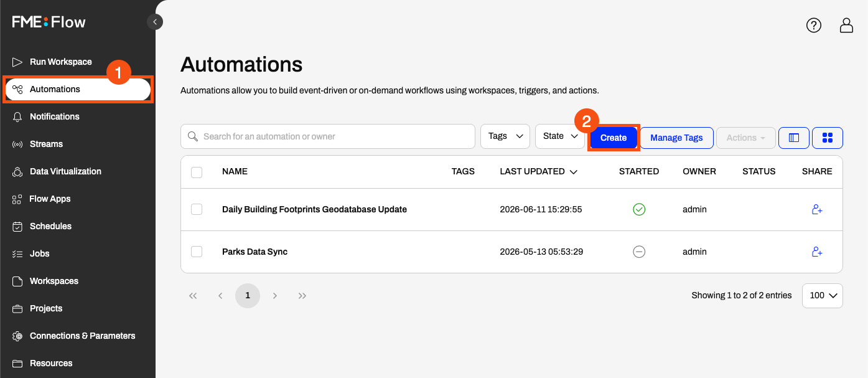
Task: Share the Parks Data Sync automation
Action: (x=817, y=252)
